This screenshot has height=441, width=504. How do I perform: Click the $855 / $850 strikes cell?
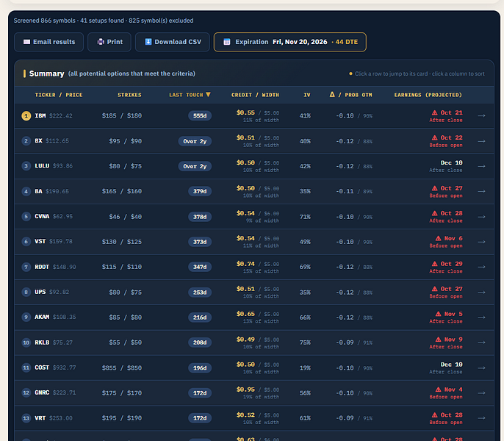coord(122,368)
